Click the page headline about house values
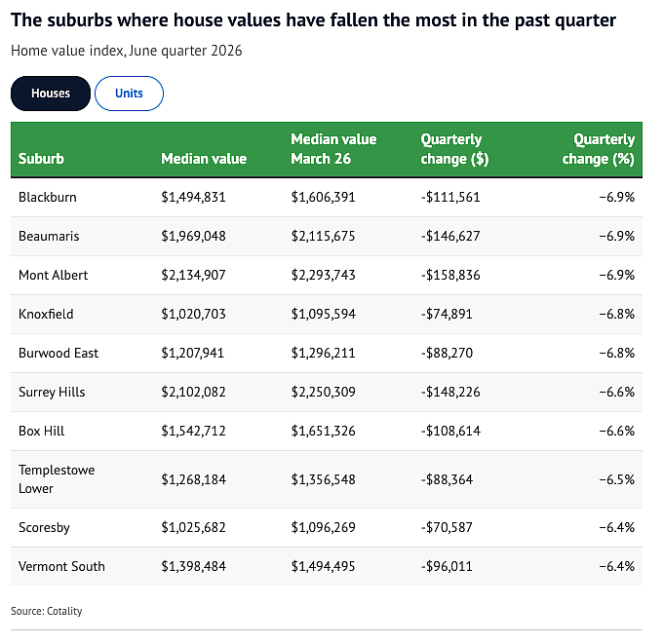 coord(313,20)
